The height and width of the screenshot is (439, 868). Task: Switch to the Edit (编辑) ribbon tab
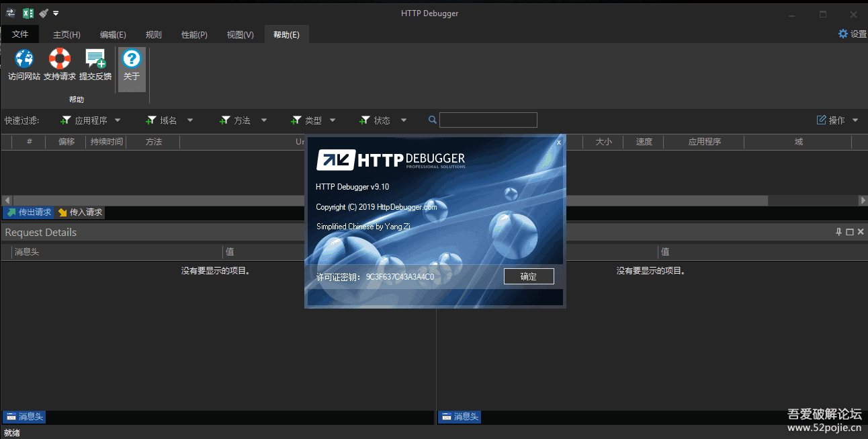point(113,35)
